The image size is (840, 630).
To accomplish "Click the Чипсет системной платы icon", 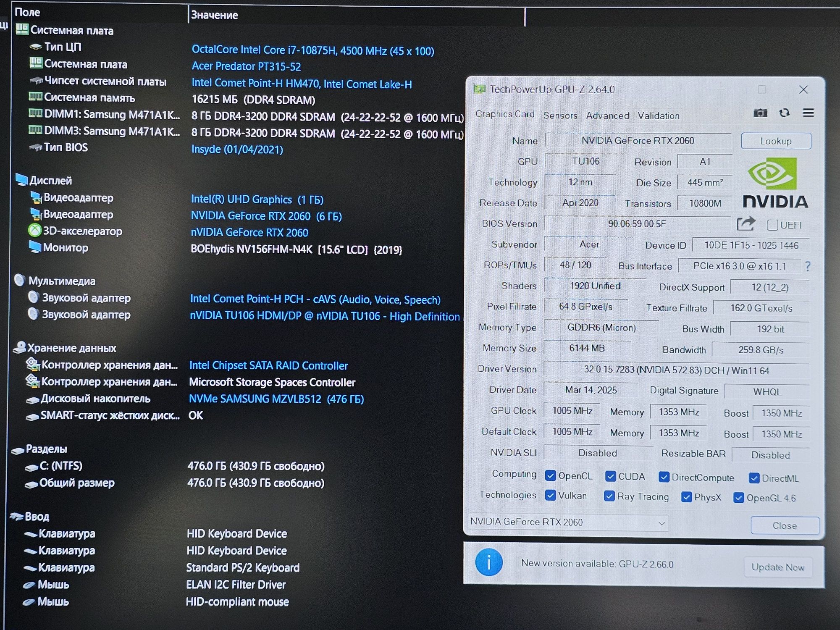I will [36, 80].
